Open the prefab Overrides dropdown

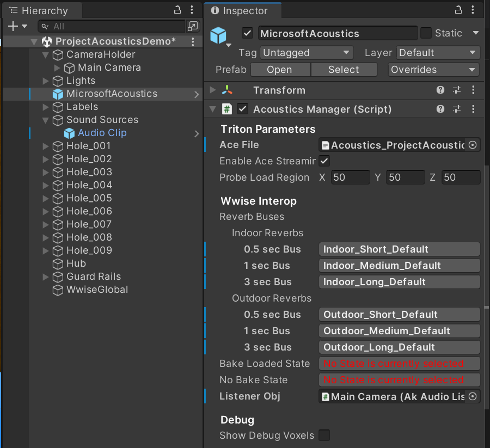[433, 69]
